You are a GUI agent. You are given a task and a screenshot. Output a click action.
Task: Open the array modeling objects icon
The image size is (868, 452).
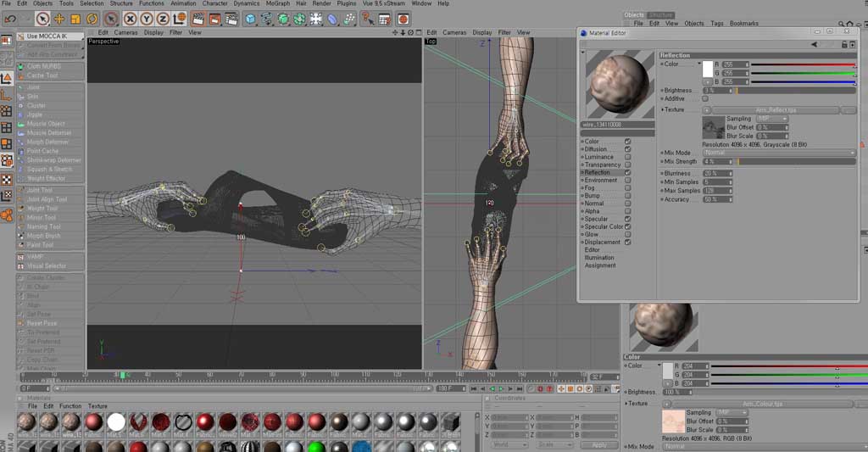pos(299,20)
